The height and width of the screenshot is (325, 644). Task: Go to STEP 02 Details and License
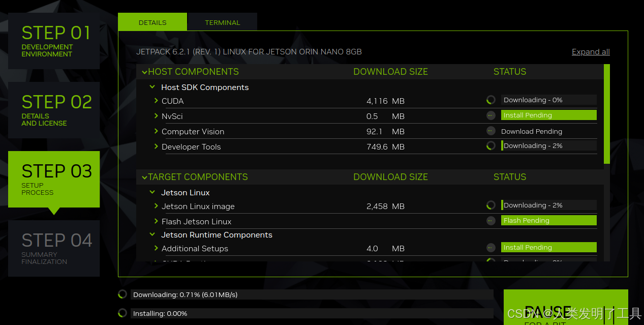(x=54, y=110)
